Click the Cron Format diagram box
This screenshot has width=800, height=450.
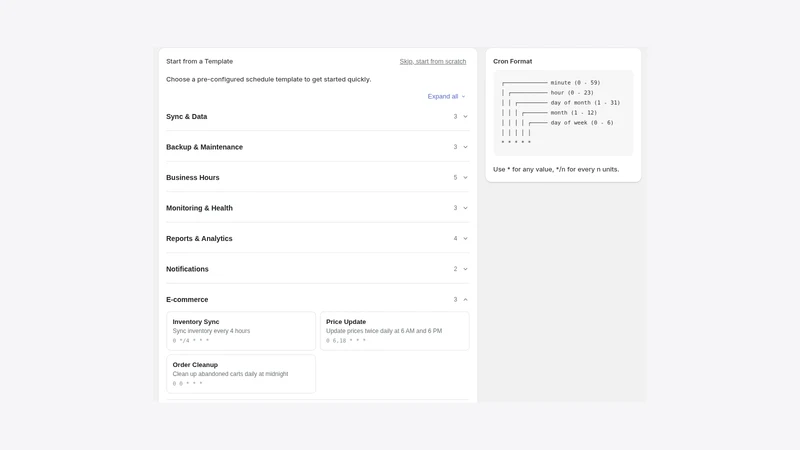point(563,113)
